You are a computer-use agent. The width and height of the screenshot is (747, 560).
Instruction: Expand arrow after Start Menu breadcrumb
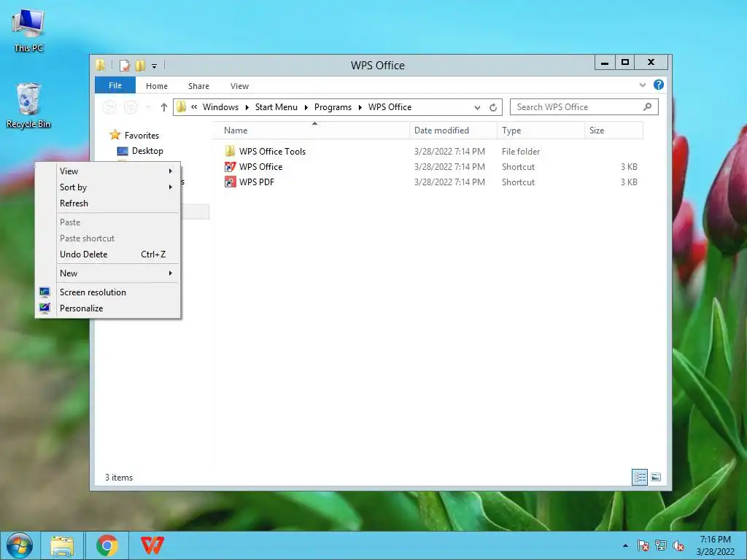coord(306,108)
